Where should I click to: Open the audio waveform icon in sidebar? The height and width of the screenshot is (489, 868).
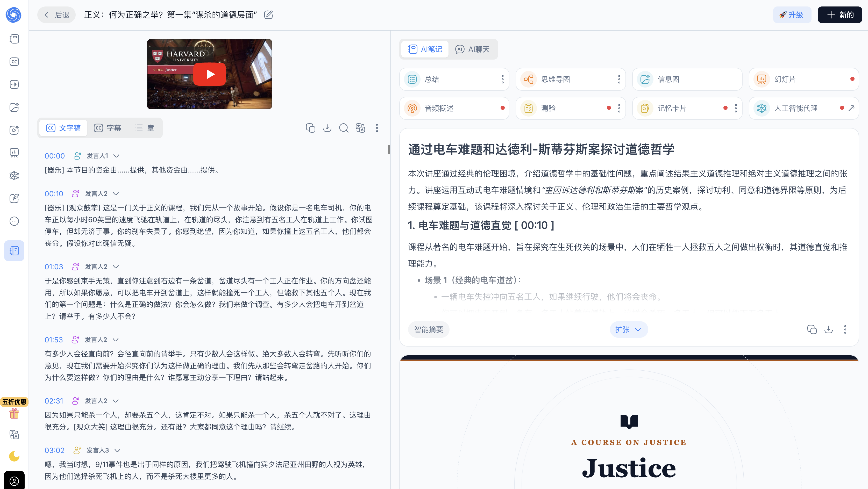(14, 84)
